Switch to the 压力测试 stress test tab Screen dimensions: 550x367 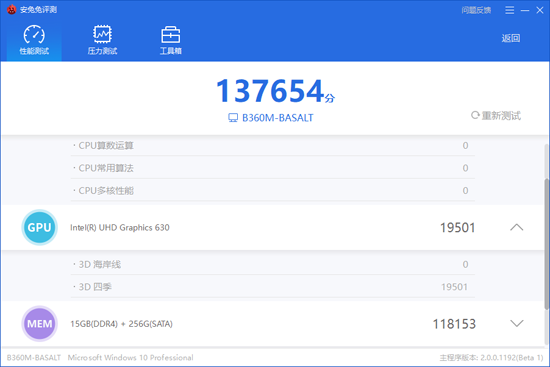(x=102, y=40)
